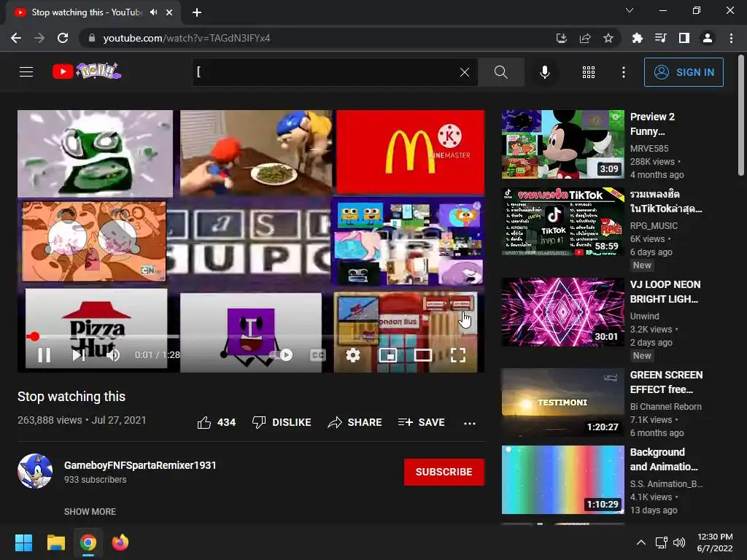Expand description with SHOW MORE
747x560 pixels.
point(90,511)
